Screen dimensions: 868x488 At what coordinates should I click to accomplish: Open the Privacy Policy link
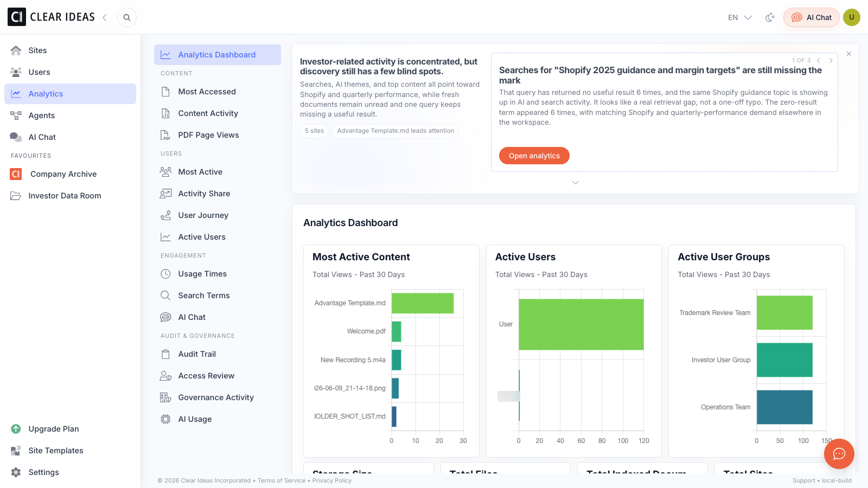tap(332, 480)
